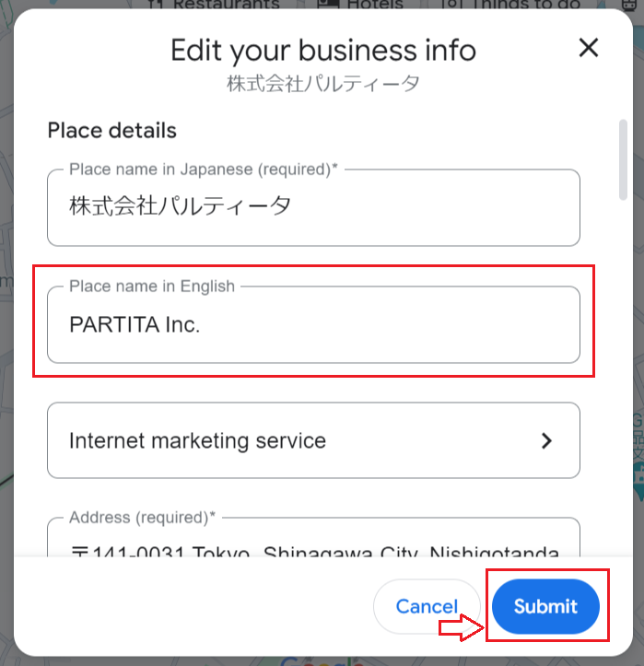Select the Restaurants chip behind the dialog
This screenshot has width=644, height=666.
pos(215,5)
